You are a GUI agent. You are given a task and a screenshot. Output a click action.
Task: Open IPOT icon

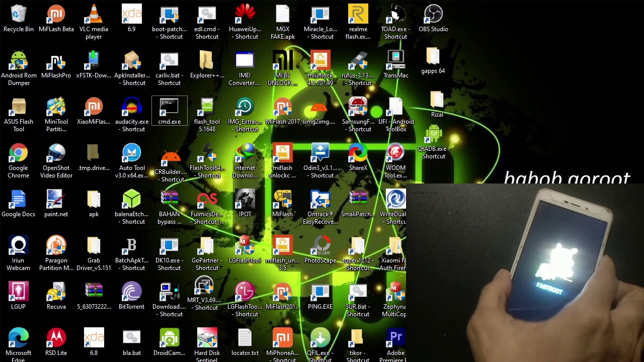(245, 200)
